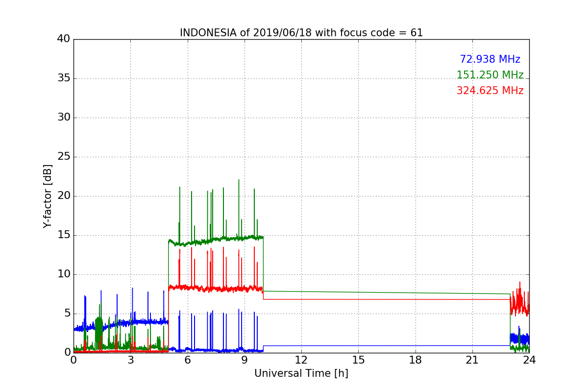Click the y-axis tick label 15
The image size is (588, 392).
(x=63, y=235)
